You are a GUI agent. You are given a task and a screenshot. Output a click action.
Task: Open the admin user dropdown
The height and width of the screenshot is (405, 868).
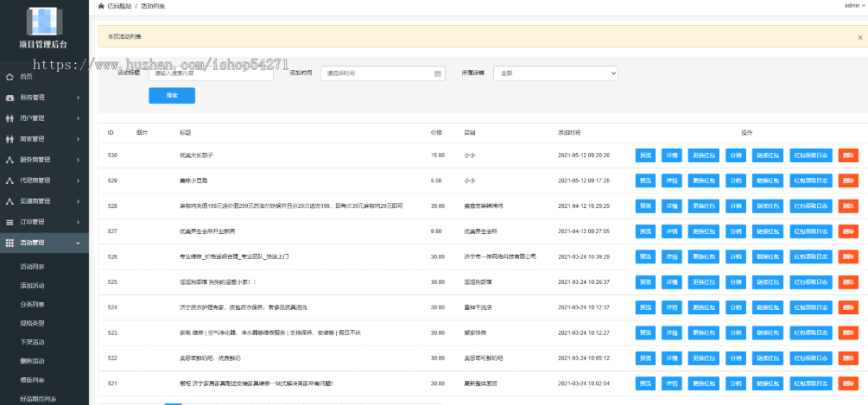coord(853,5)
